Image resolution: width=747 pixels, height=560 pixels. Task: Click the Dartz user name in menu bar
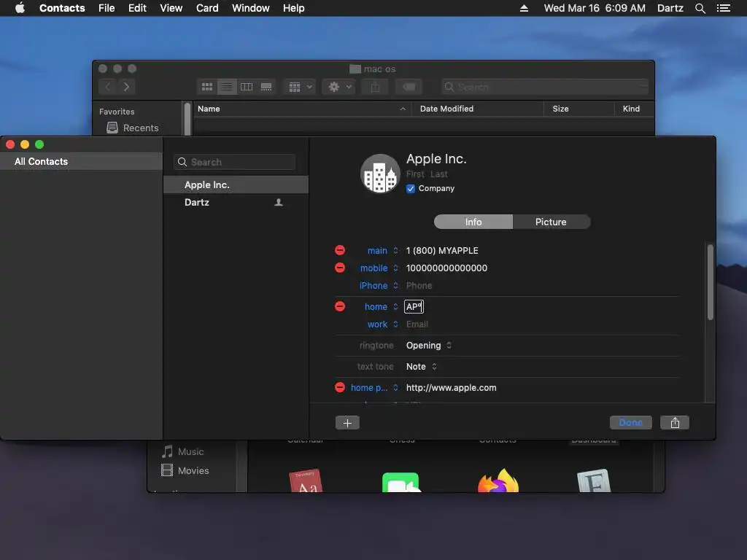tap(670, 8)
